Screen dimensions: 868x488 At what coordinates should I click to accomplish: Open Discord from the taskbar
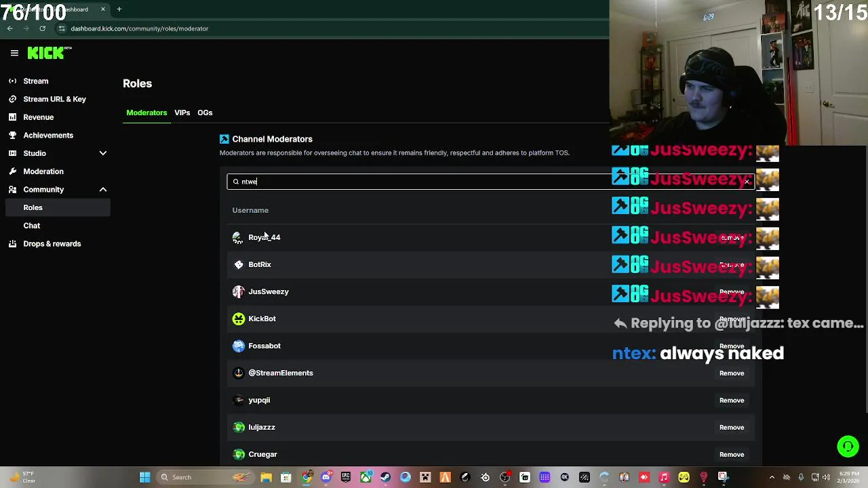(326, 477)
